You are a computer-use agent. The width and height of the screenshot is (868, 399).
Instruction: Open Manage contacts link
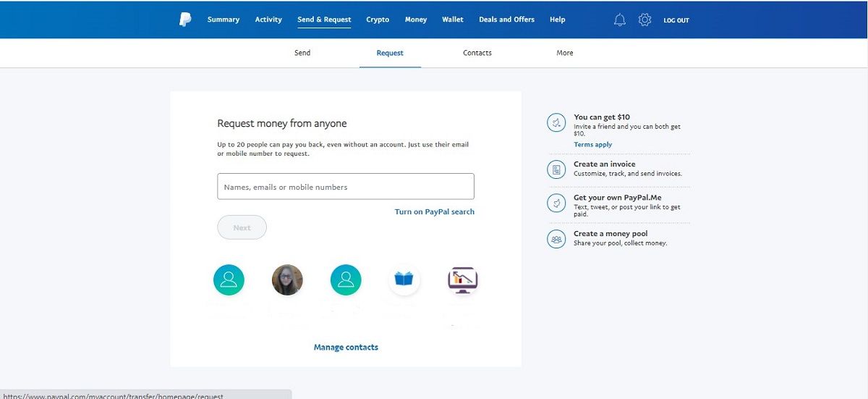346,348
